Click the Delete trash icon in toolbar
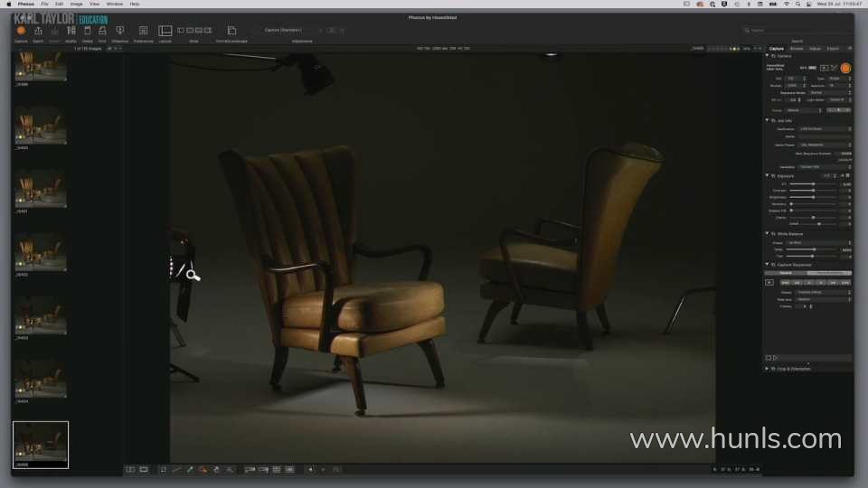Viewport: 868px width, 488px height. tap(88, 31)
